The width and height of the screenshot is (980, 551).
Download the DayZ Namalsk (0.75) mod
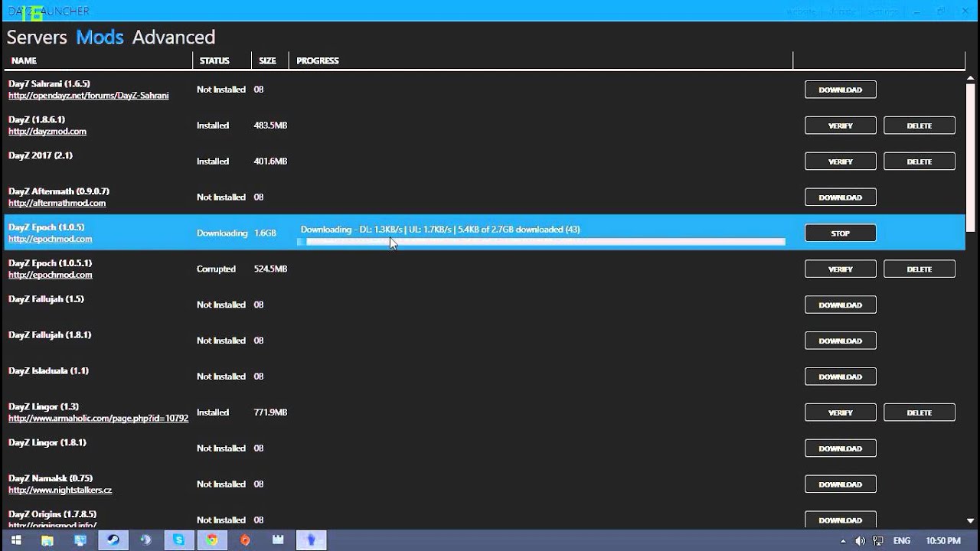pos(840,484)
